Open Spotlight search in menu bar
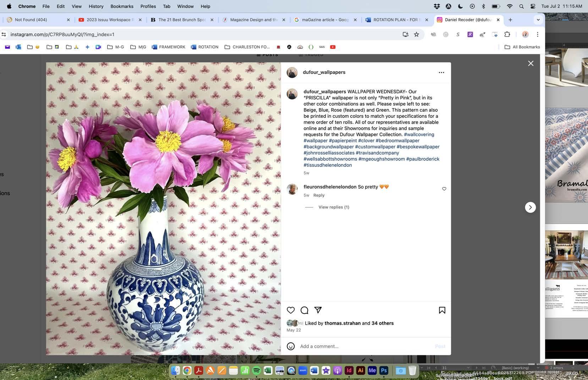The height and width of the screenshot is (380, 588). point(521,6)
